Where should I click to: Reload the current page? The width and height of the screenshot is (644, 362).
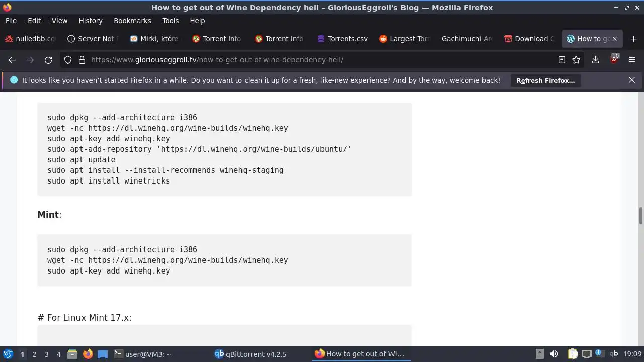(48, 60)
